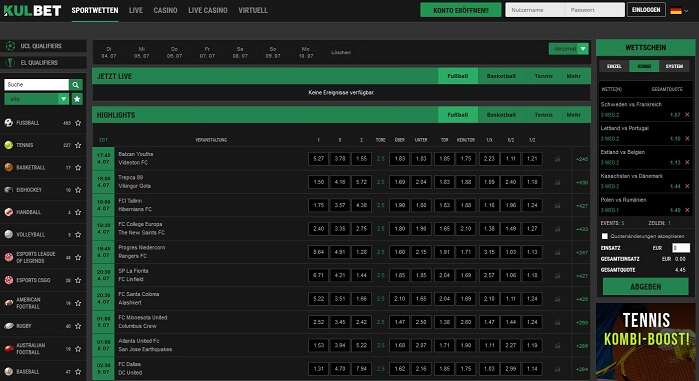Screen dimensions: 699x381
Task: Expand +247 markets for Progres Niedercorn
Action: (x=582, y=252)
